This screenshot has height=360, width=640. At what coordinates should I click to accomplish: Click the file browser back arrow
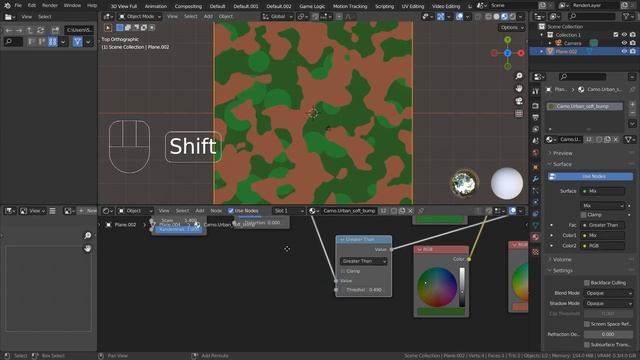pyautogui.click(x=9, y=30)
